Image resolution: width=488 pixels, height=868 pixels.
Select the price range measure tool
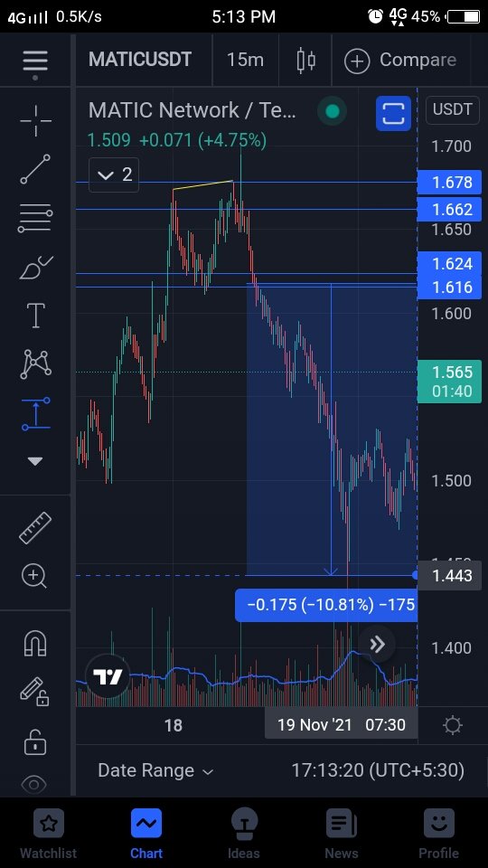click(35, 413)
